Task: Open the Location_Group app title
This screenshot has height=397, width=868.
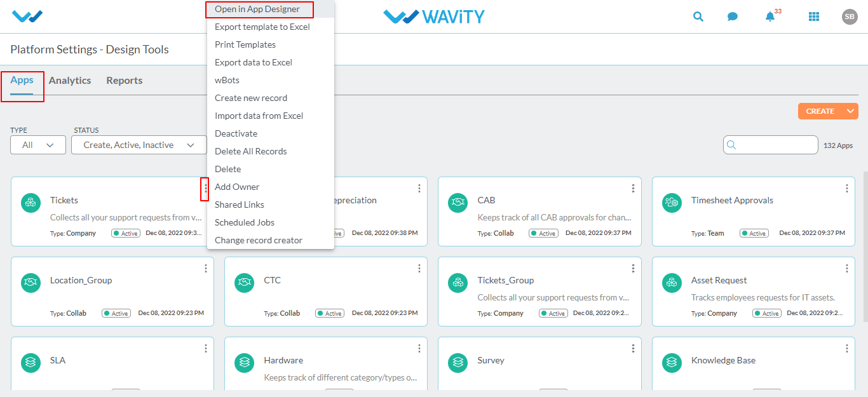Action: pyautogui.click(x=81, y=280)
